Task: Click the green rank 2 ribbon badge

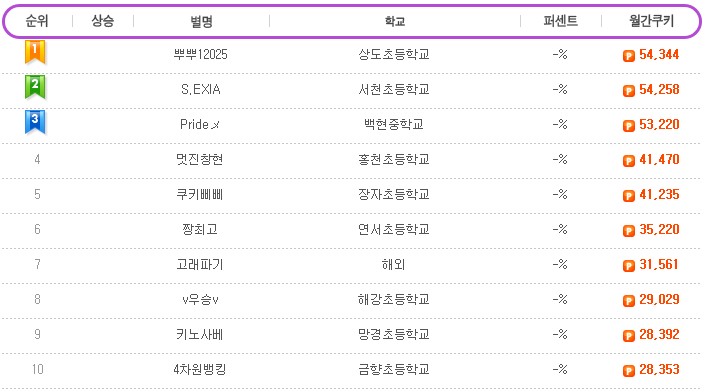Action: tap(35, 87)
